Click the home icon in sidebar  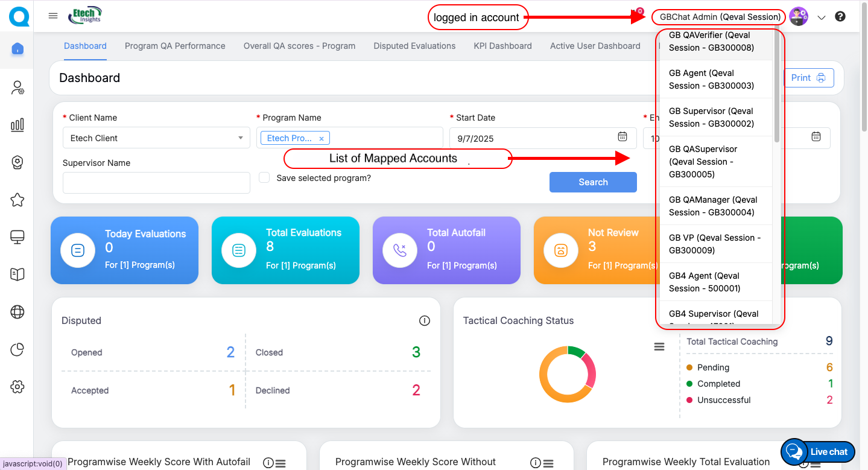[x=17, y=49]
